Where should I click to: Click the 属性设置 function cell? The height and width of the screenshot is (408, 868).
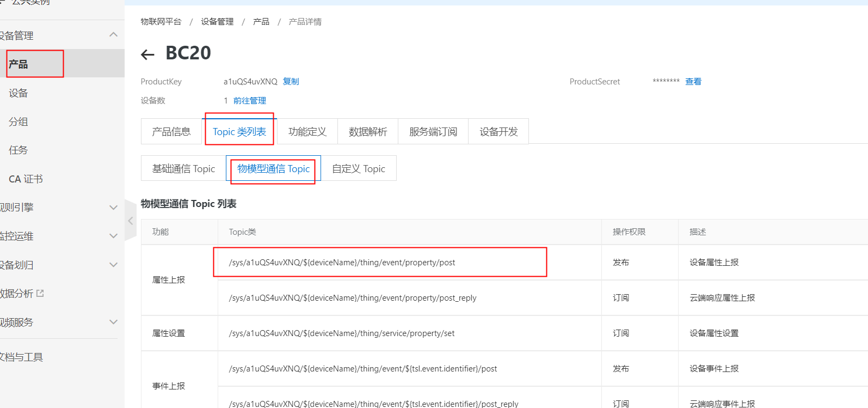(x=169, y=333)
